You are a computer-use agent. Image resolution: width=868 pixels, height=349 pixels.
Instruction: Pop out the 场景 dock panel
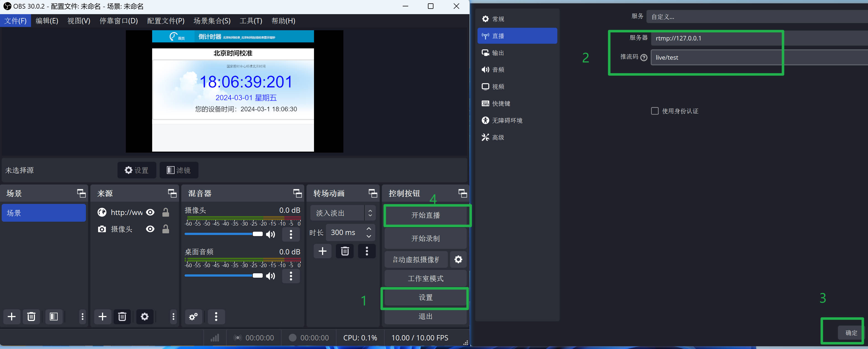click(81, 193)
